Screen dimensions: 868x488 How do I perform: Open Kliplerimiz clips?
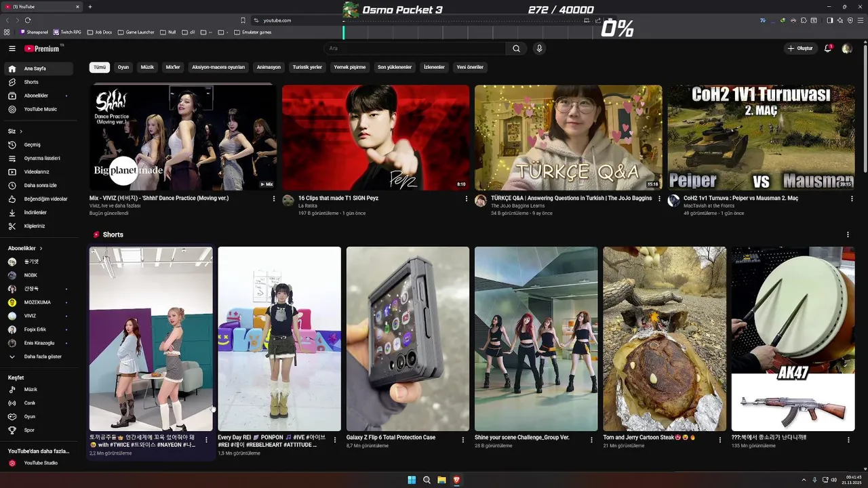[x=38, y=226]
